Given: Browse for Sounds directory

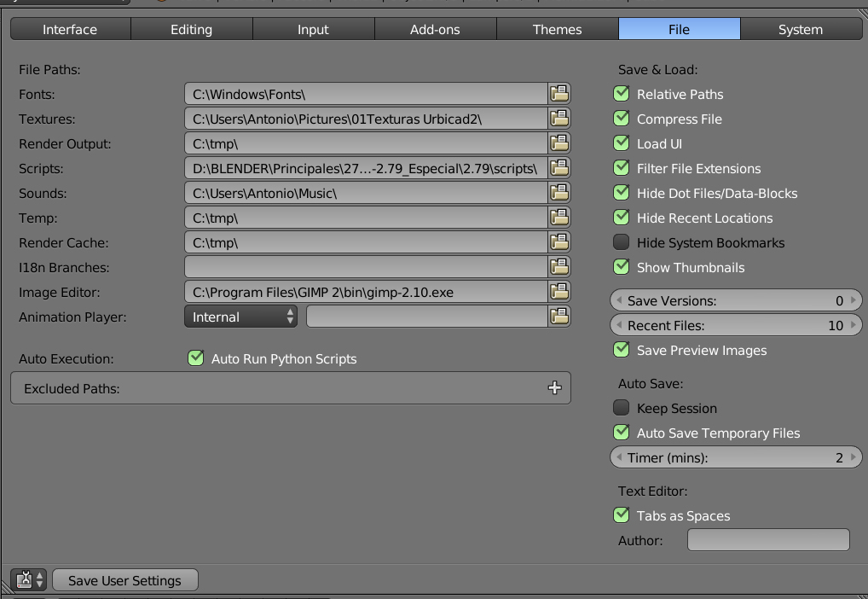Looking at the screenshot, I should coord(559,193).
